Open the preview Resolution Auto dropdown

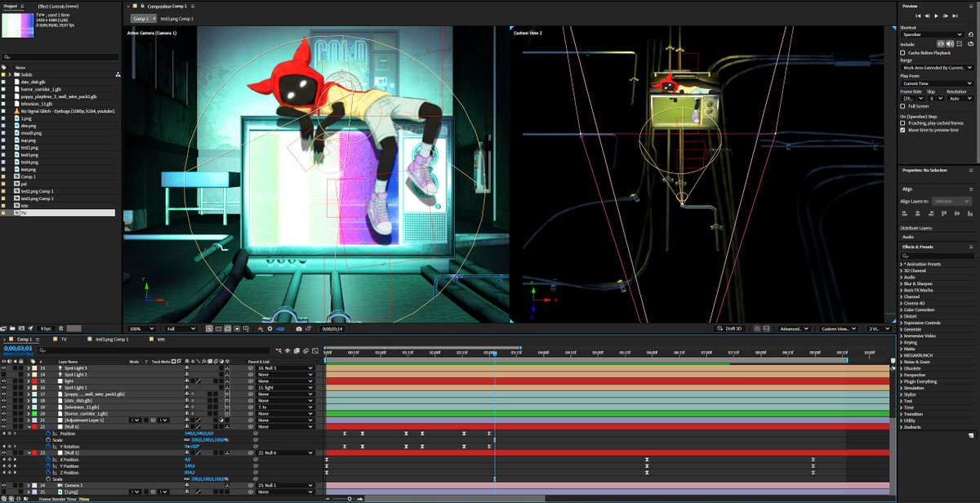(960, 98)
